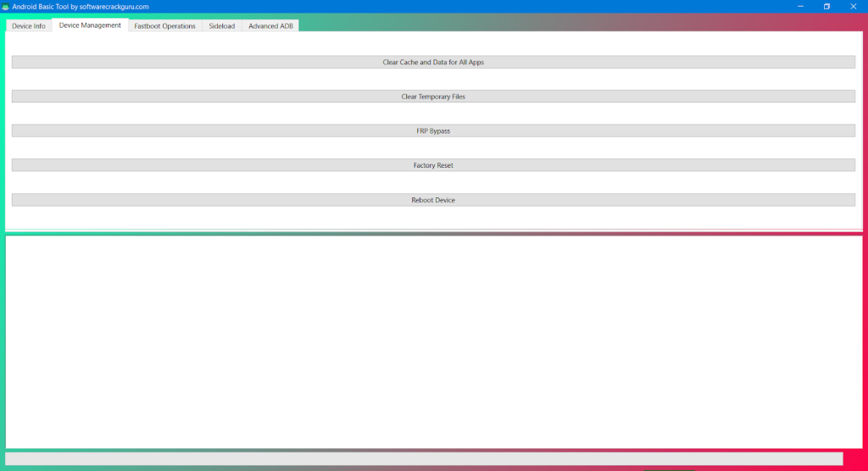Start FRP Bypass

433,130
